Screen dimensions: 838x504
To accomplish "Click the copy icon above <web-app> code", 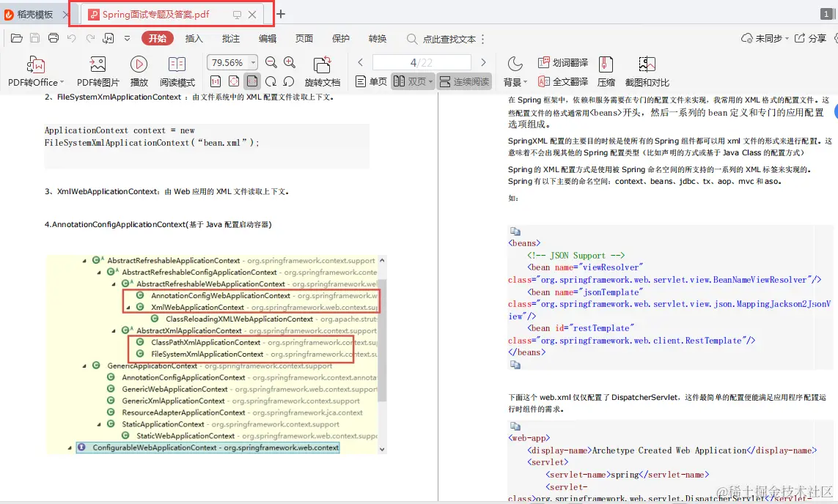I will (515, 426).
